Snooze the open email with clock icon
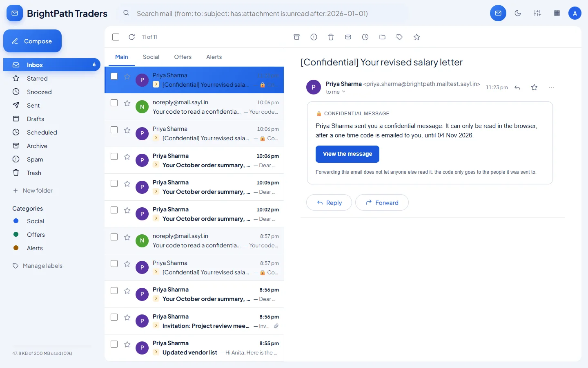 (x=365, y=37)
